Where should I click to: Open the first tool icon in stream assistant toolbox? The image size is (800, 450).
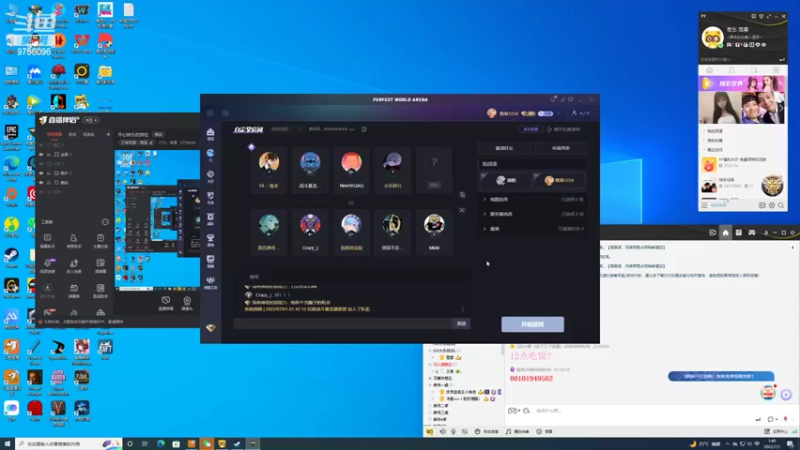coord(47,238)
